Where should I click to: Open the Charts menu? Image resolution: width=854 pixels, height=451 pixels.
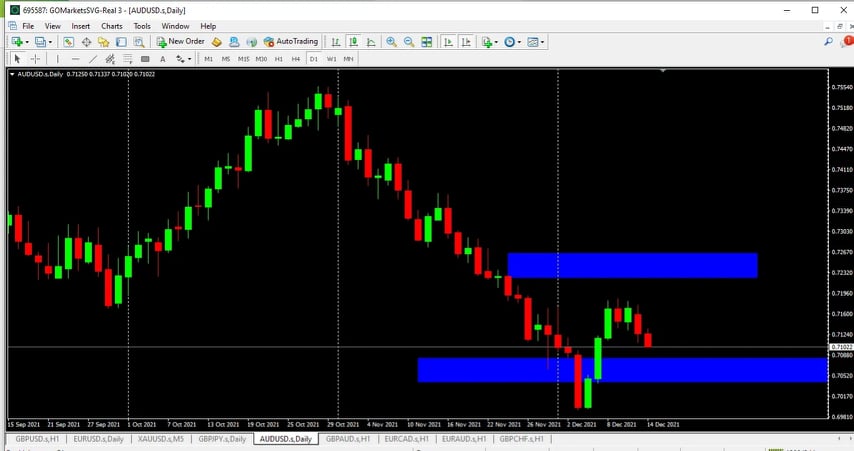click(x=112, y=26)
